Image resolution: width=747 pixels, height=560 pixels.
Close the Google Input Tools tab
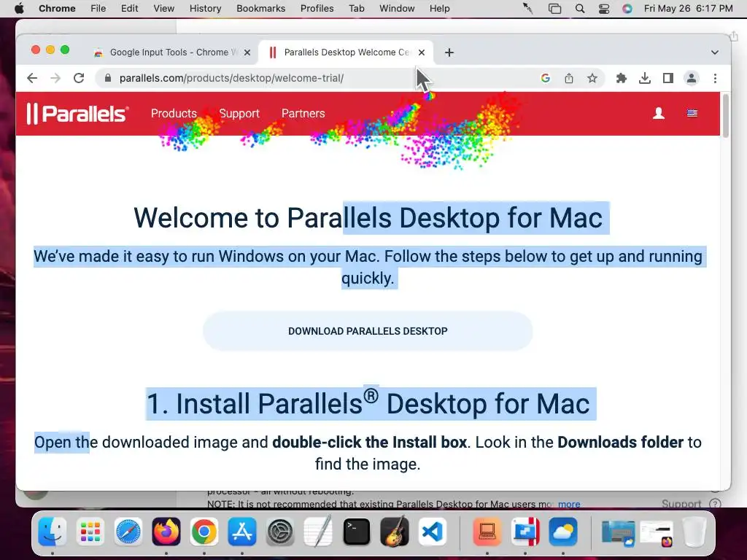click(247, 52)
